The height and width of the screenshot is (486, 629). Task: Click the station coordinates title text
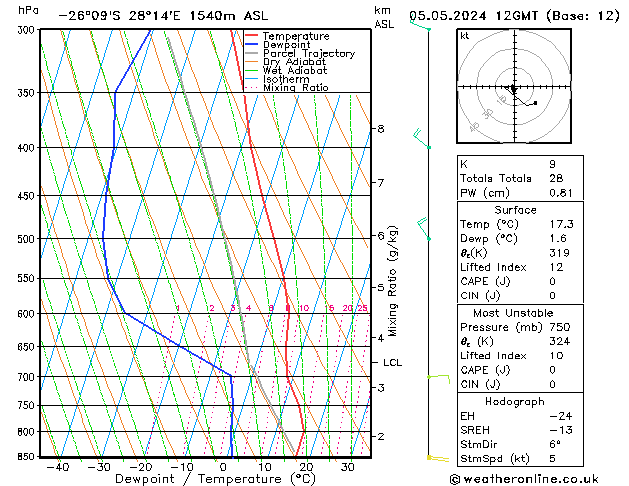click(x=163, y=16)
